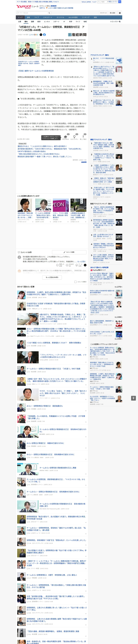Click the 共感した reaction under first comment
This screenshot has width=138, height=644.
(60, 265)
